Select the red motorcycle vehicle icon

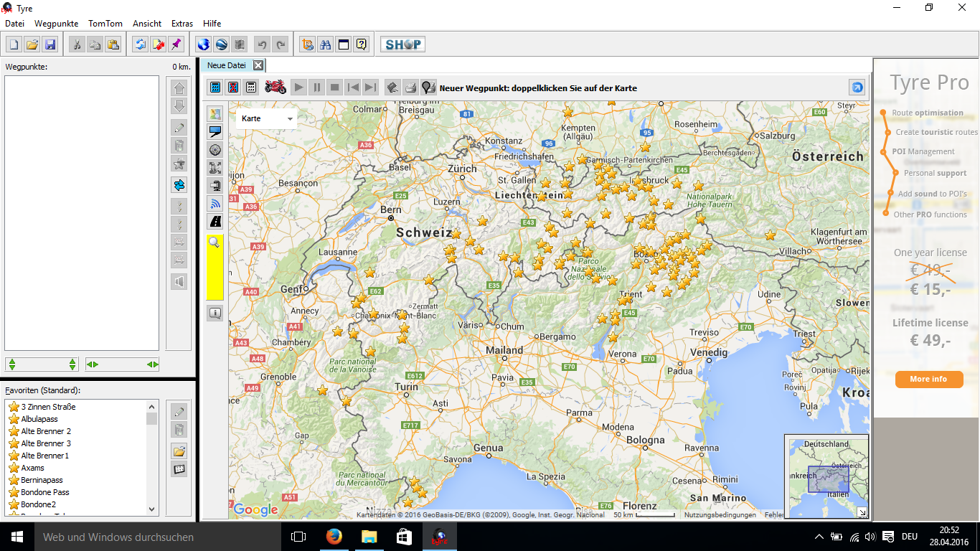tap(275, 88)
